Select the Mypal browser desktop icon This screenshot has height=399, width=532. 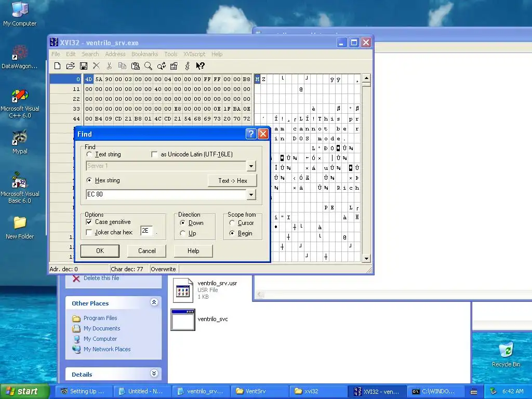pos(20,142)
